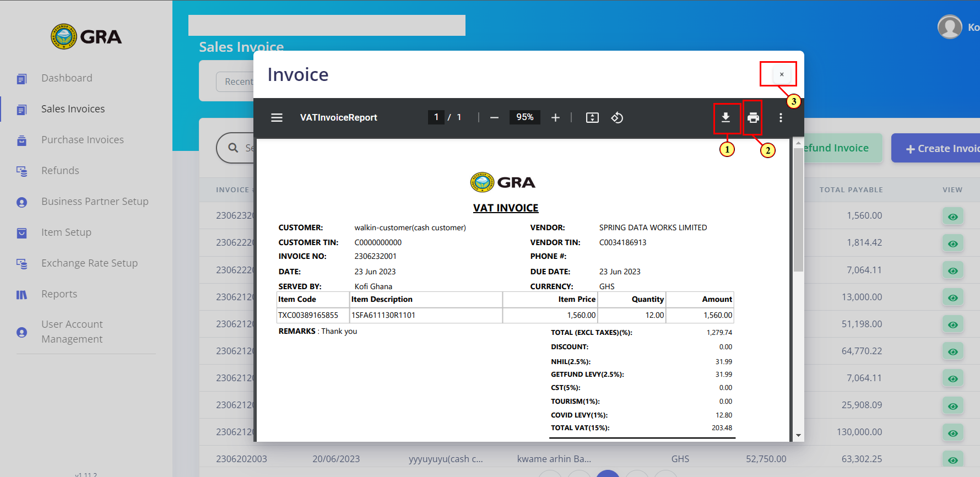Click the PDF page number field
This screenshot has width=980, height=477.
coord(436,117)
